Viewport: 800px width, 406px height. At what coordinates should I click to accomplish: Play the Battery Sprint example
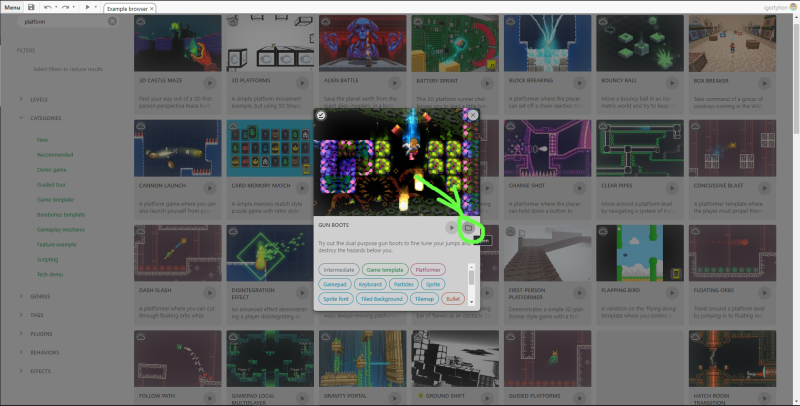pos(487,83)
